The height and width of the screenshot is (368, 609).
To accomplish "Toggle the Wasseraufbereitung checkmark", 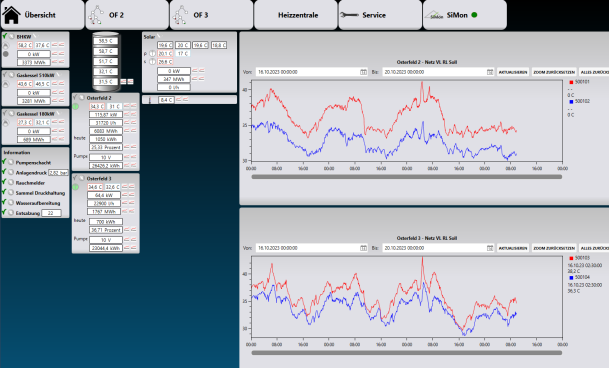I will coord(4,202).
